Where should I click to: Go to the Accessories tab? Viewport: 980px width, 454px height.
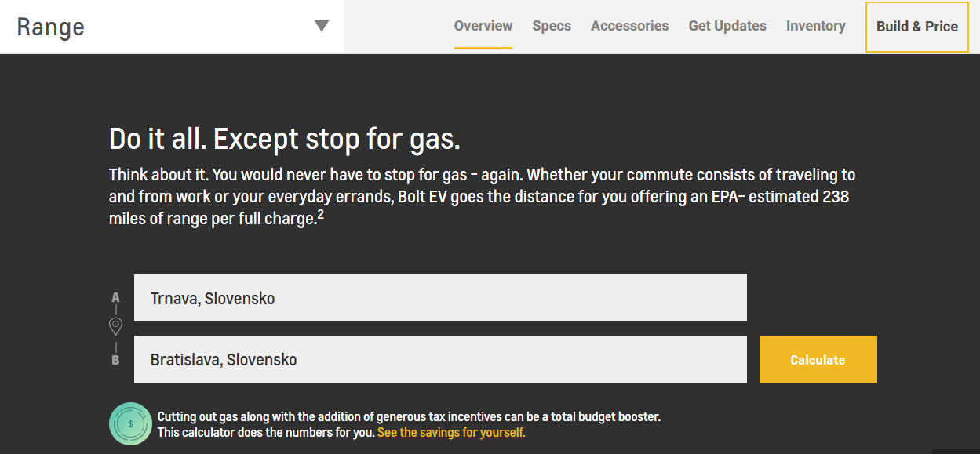click(x=629, y=26)
